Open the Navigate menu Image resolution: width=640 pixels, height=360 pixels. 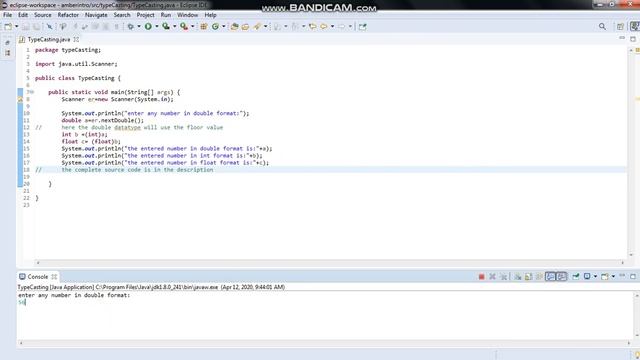point(96,15)
